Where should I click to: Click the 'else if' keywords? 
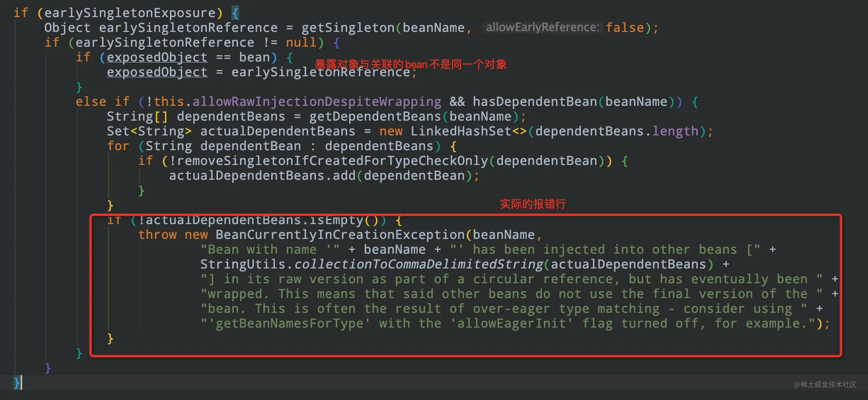coord(102,102)
